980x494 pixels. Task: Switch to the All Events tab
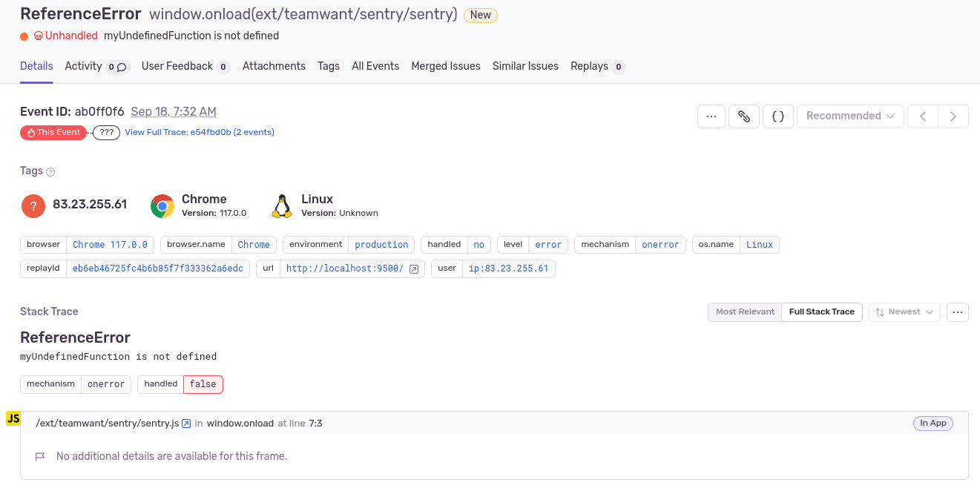point(375,66)
